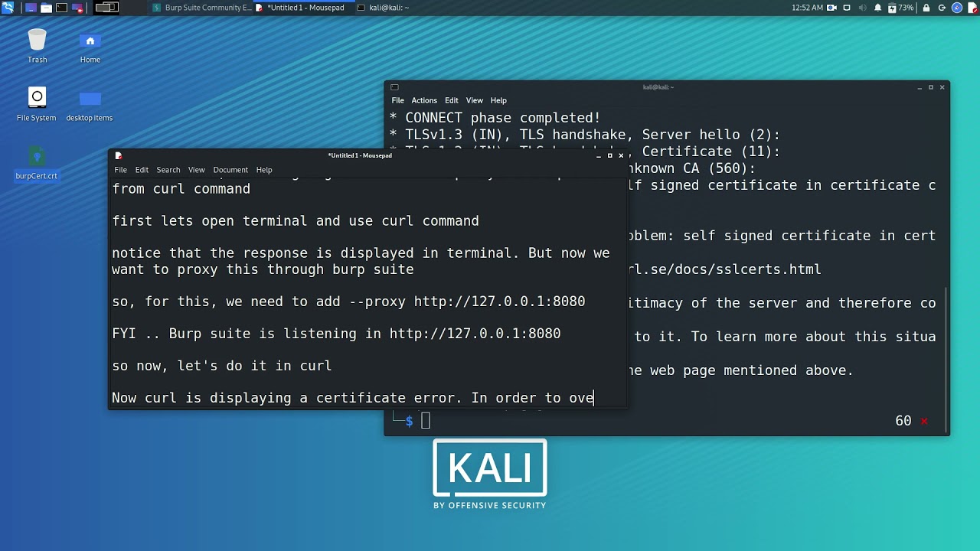
Task: Open the Document menu in Mousepad
Action: [230, 170]
